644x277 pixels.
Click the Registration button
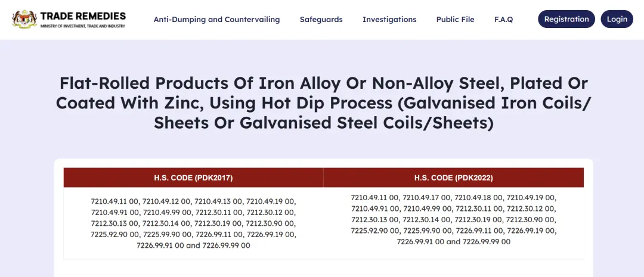[566, 19]
